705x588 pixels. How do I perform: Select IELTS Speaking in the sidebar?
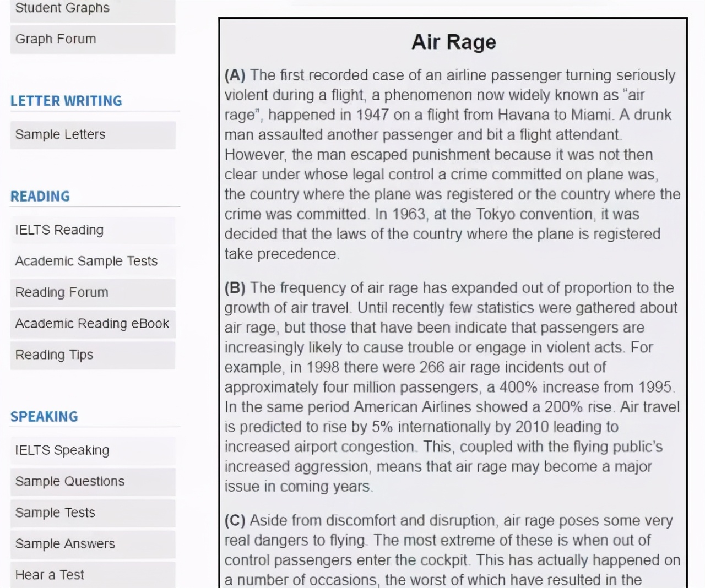pyautogui.click(x=93, y=450)
